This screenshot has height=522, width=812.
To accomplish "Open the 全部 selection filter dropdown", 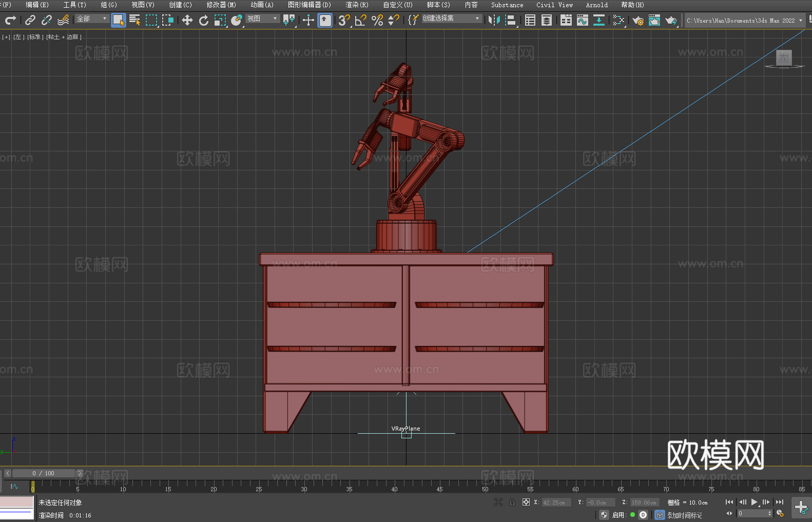I will tap(92, 19).
